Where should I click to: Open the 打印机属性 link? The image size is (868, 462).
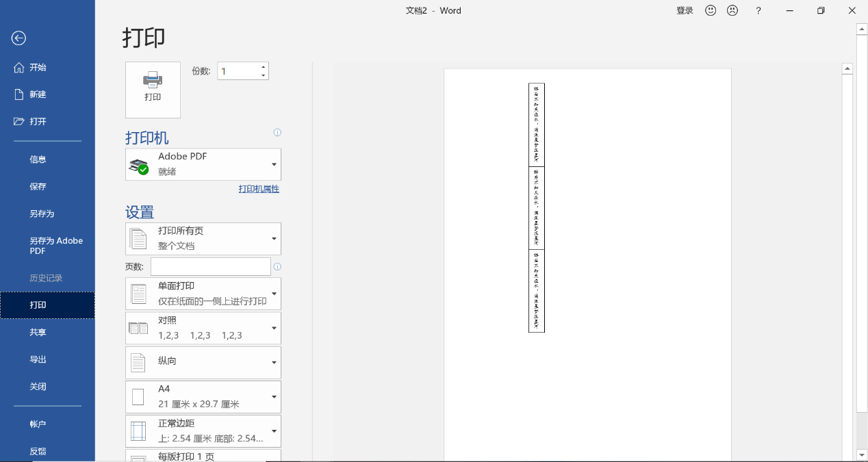(259, 189)
